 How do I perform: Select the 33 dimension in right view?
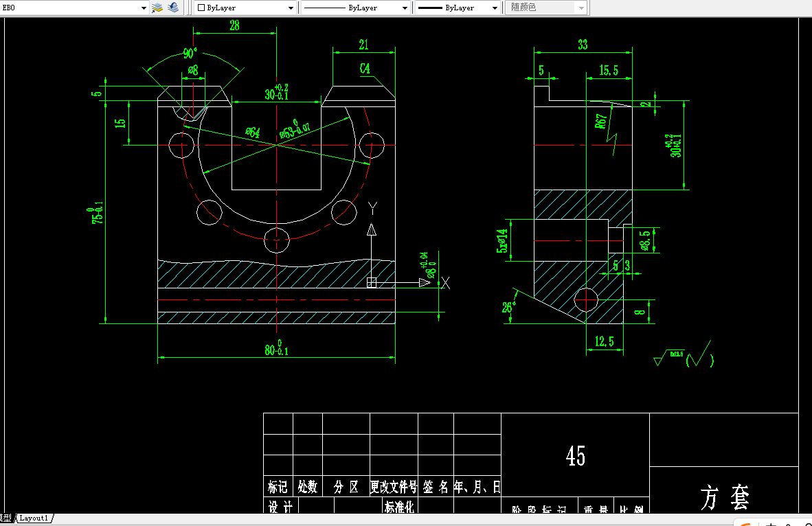pos(583,45)
